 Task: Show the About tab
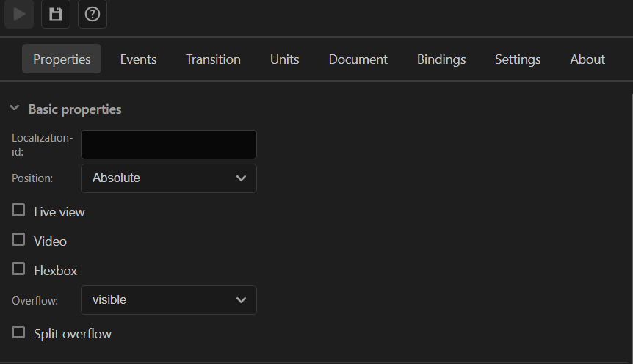[587, 59]
